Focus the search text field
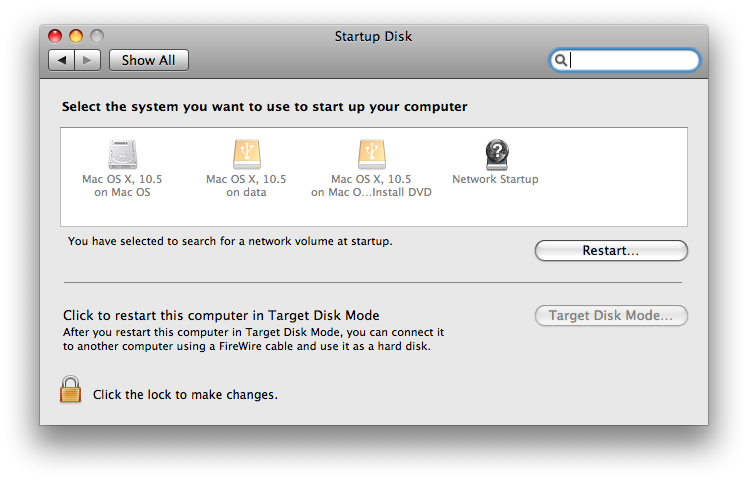Image resolution: width=748 pixels, height=480 pixels. click(x=632, y=60)
